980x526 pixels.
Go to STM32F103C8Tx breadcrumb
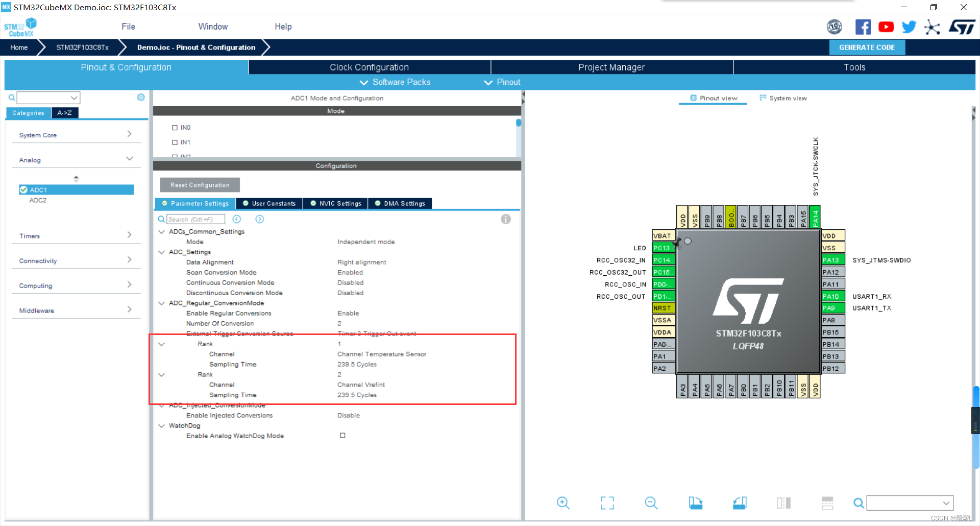coord(82,47)
